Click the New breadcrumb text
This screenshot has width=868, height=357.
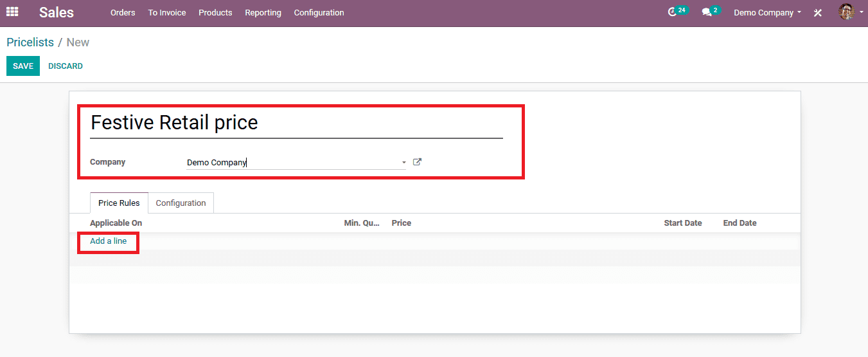pos(78,42)
